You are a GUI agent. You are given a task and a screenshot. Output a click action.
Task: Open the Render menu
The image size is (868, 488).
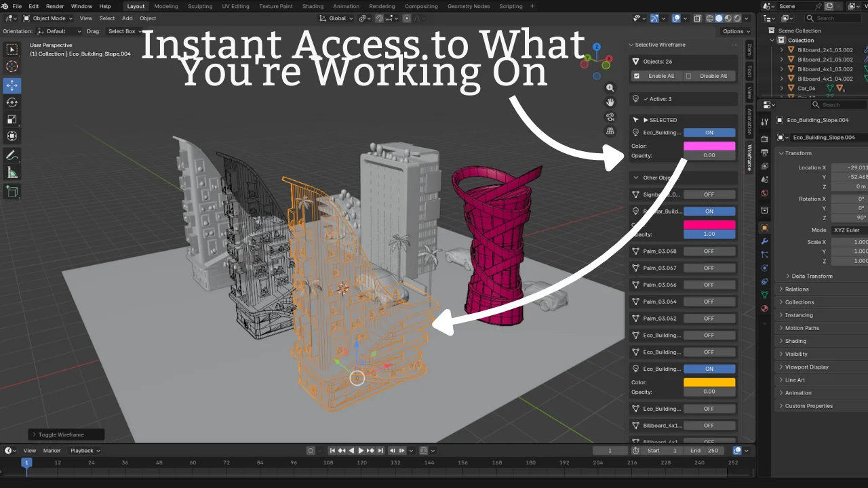coord(55,6)
